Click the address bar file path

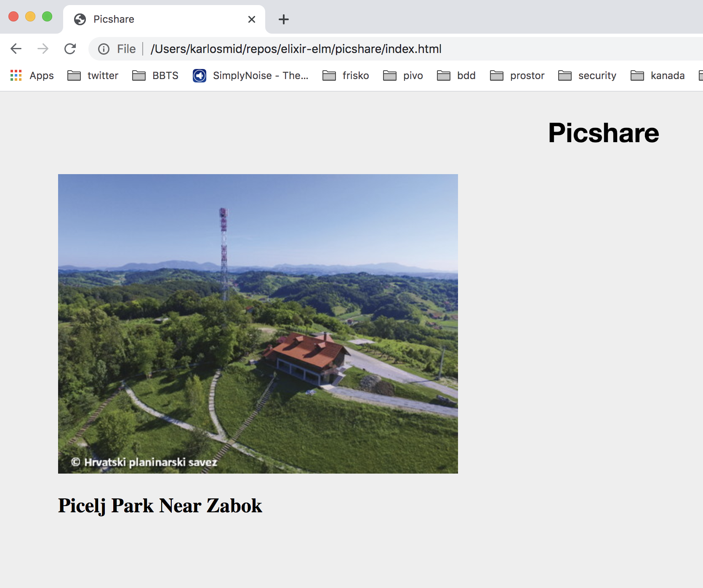[296, 49]
